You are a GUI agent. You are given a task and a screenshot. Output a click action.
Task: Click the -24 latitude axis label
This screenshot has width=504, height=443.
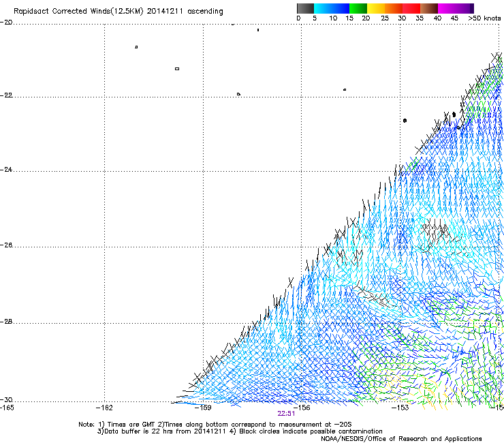[6, 169]
